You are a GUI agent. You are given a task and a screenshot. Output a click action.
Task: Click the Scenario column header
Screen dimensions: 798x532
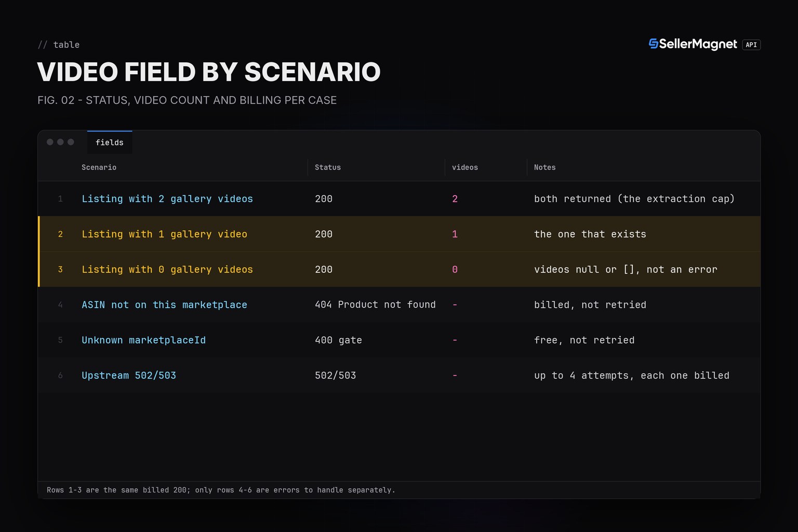[99, 167]
